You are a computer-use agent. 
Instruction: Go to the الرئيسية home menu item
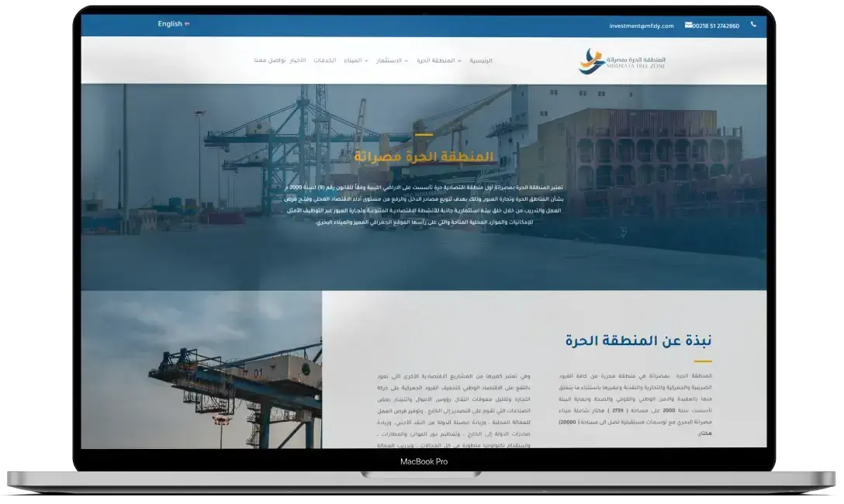pos(481,60)
